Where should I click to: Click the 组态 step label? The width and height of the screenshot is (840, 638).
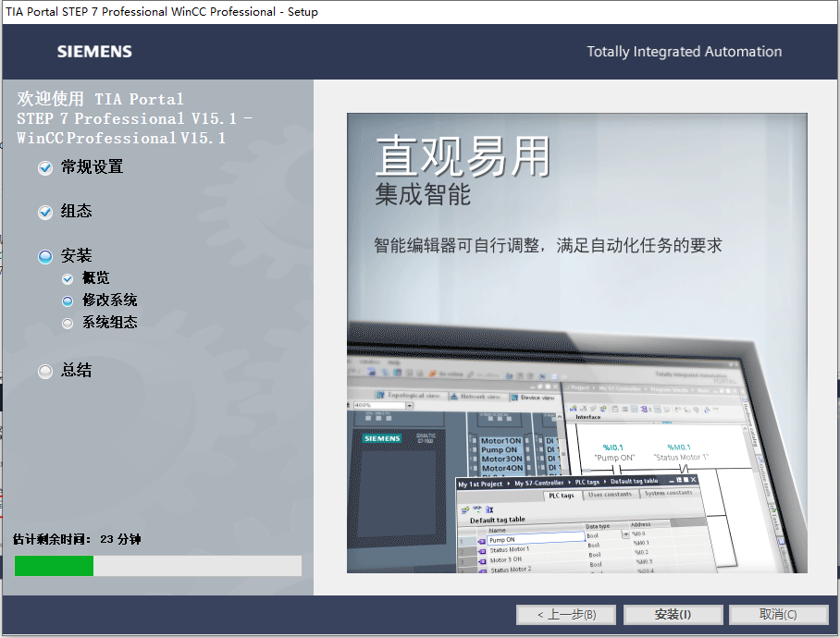coord(76,211)
